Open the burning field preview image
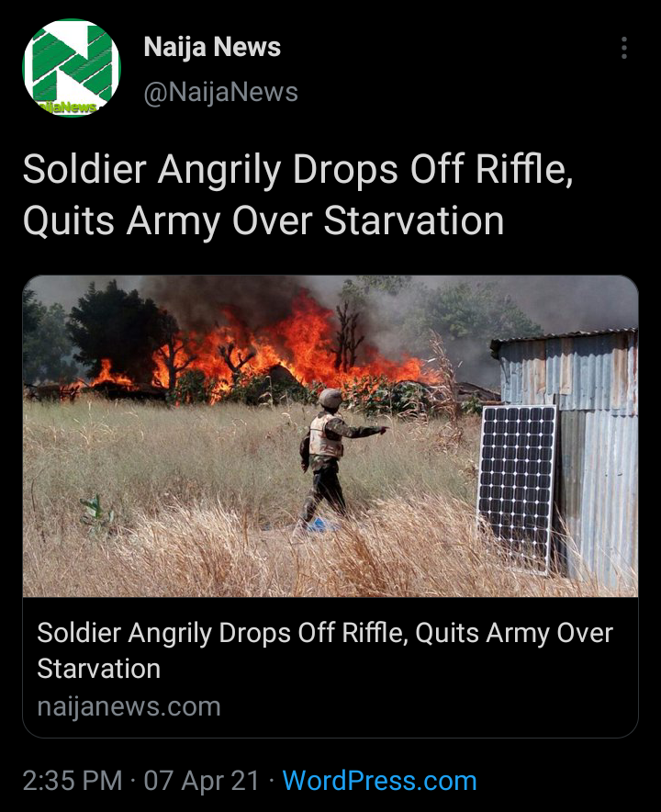 (330, 436)
